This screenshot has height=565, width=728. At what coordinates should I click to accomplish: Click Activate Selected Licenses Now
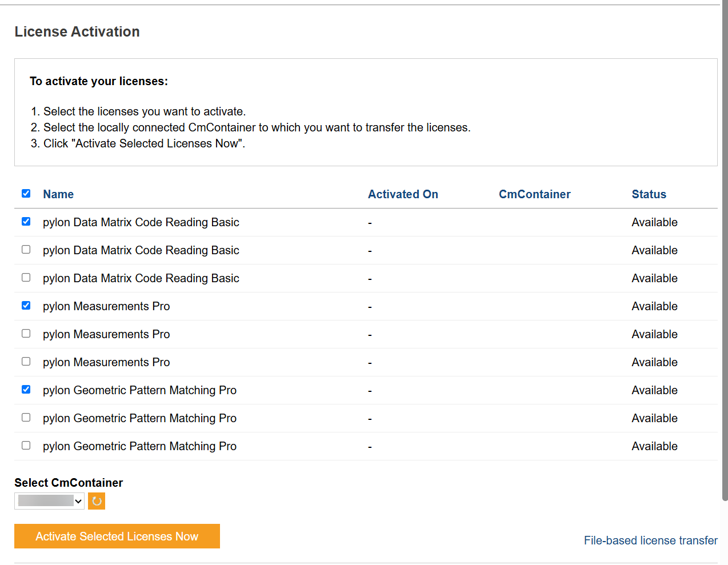(117, 536)
